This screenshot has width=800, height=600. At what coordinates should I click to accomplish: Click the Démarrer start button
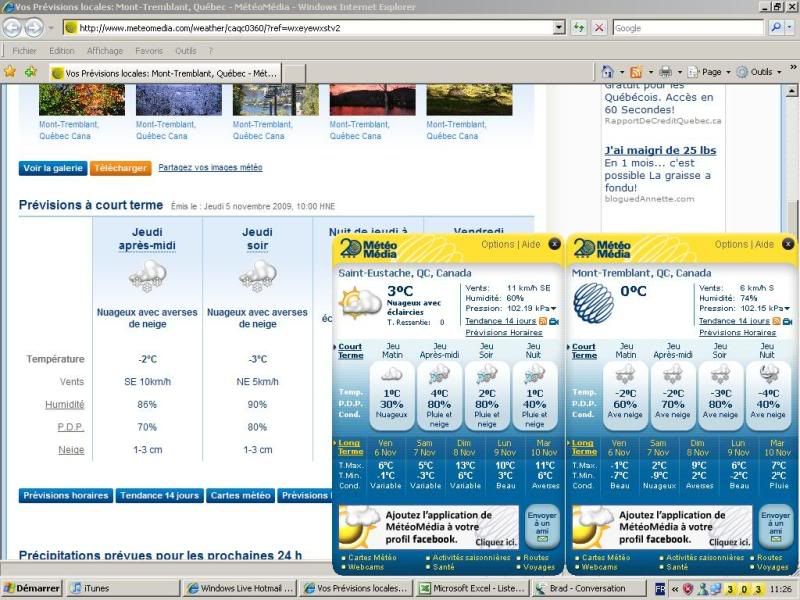[32, 588]
